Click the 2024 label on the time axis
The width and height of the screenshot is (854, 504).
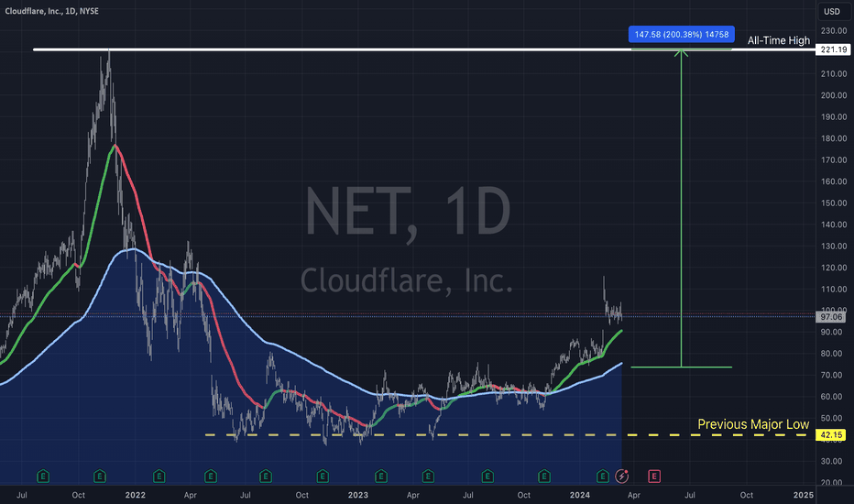pyautogui.click(x=579, y=495)
